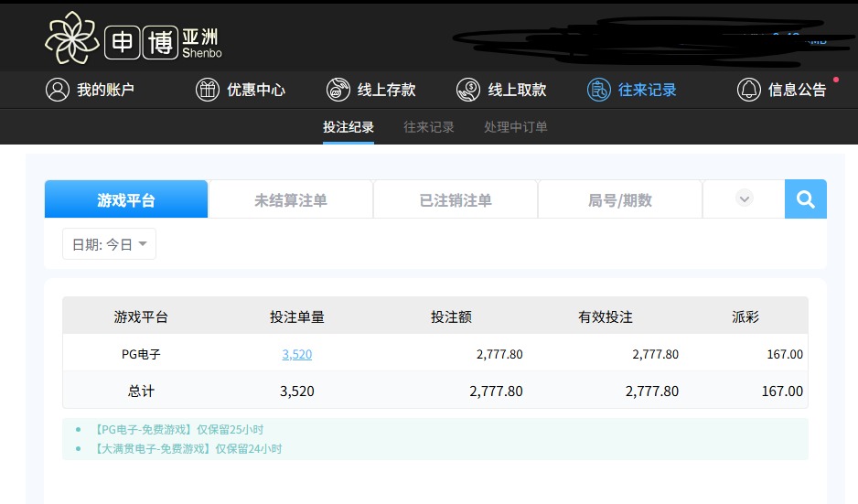Click the 信息公告 bell icon
Viewport: 858px width, 504px height.
[749, 90]
